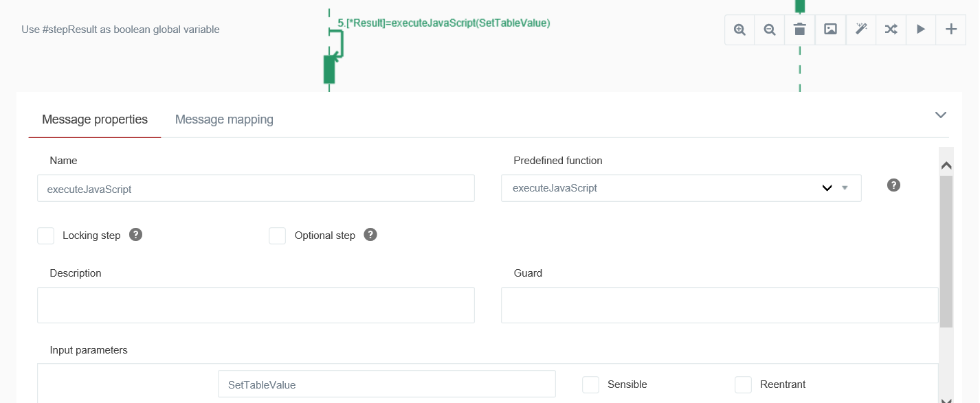Click the shuffle arrows icon
The image size is (980, 403).
pos(891,30)
